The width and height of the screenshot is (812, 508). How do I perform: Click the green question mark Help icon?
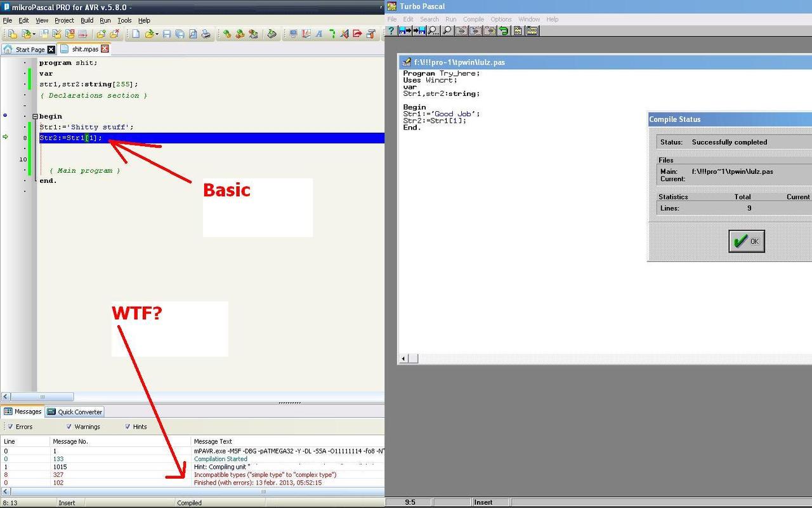pyautogui.click(x=332, y=34)
